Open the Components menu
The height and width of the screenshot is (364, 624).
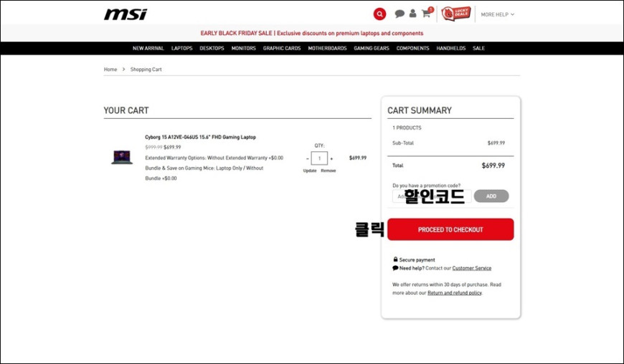(412, 48)
